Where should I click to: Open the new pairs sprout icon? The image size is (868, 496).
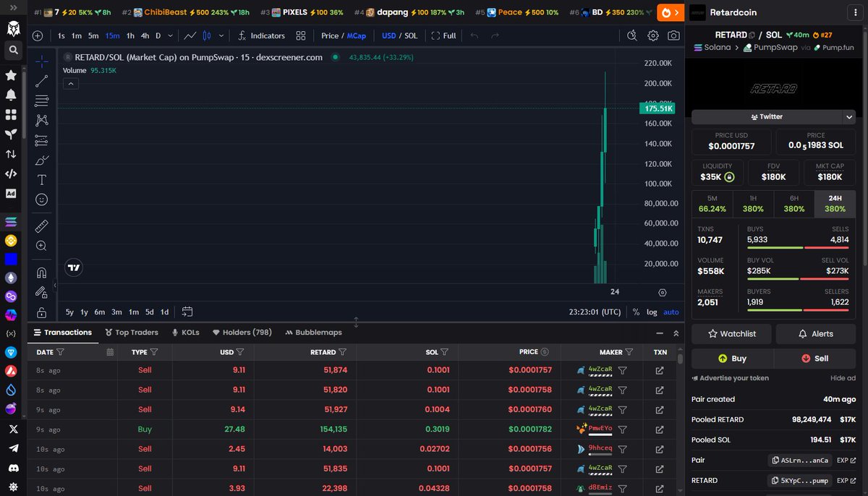click(x=11, y=134)
